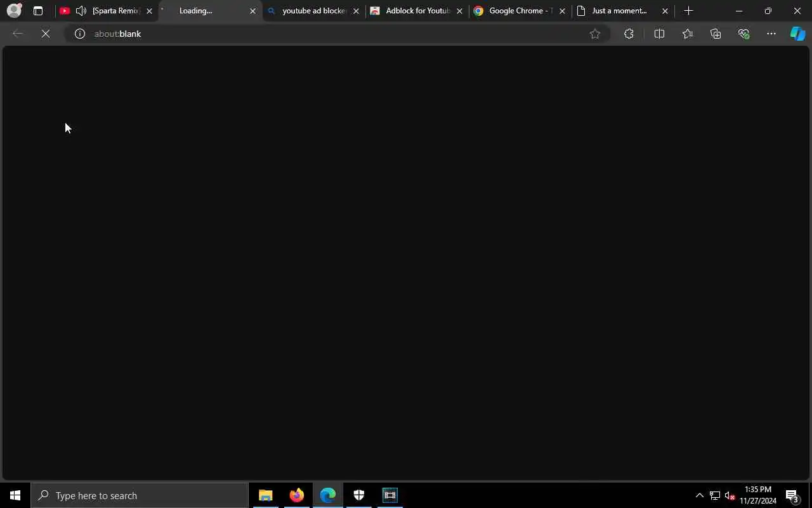Close the youtube ad blocker tab

pos(356,11)
